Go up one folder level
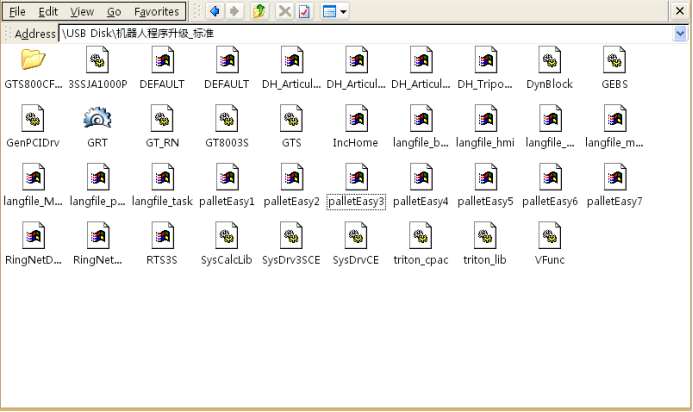Screen dimensions: 693x412 tap(259, 11)
